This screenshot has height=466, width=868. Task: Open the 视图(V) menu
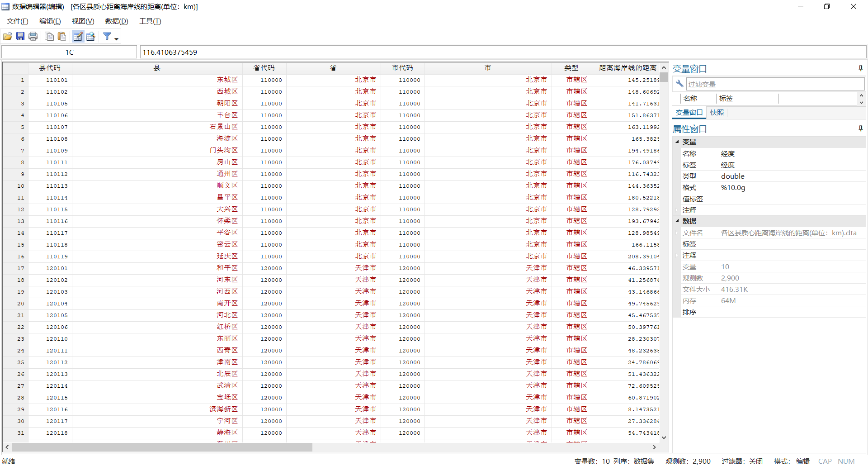(x=83, y=21)
